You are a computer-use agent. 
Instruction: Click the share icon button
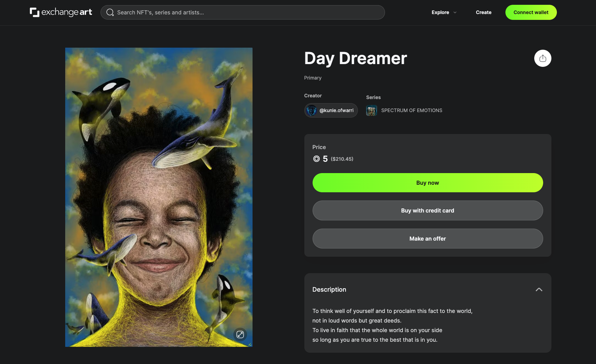(542, 58)
